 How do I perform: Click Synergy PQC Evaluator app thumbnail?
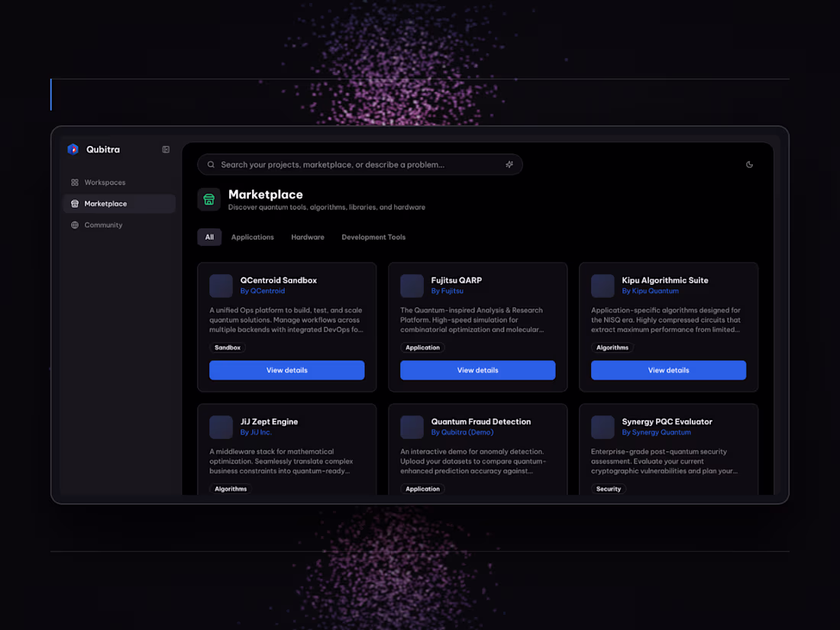[603, 427]
